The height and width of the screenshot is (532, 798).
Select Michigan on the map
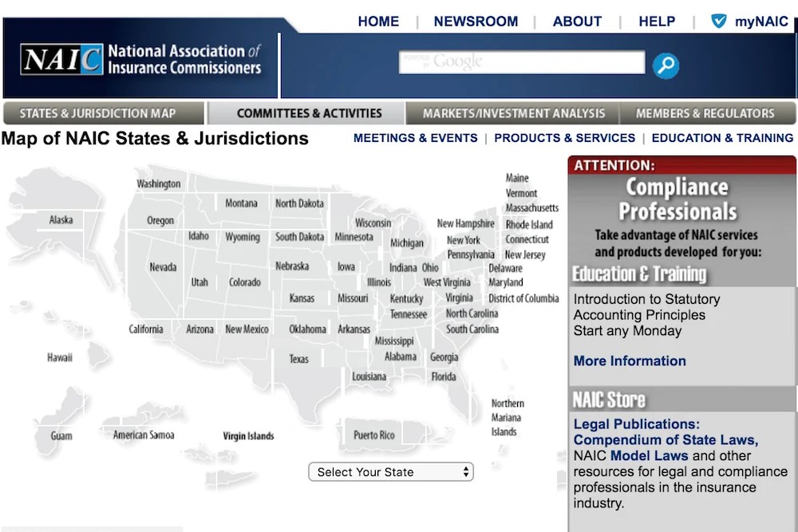tap(407, 242)
